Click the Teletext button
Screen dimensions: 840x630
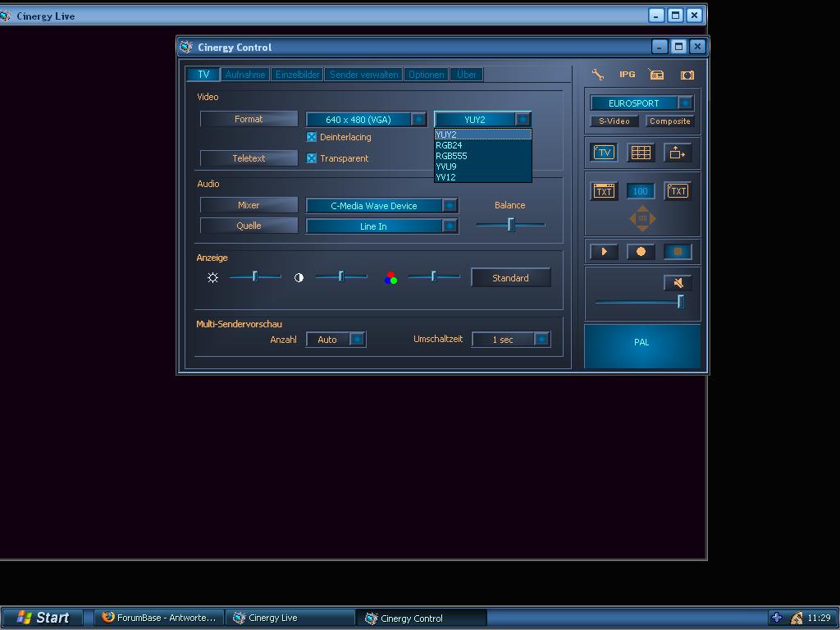tap(249, 158)
